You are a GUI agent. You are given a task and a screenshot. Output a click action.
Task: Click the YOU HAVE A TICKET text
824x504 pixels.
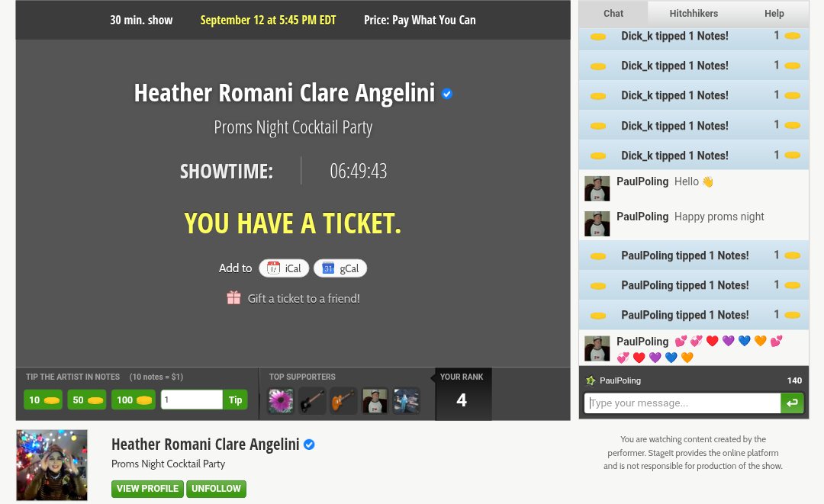pos(293,223)
